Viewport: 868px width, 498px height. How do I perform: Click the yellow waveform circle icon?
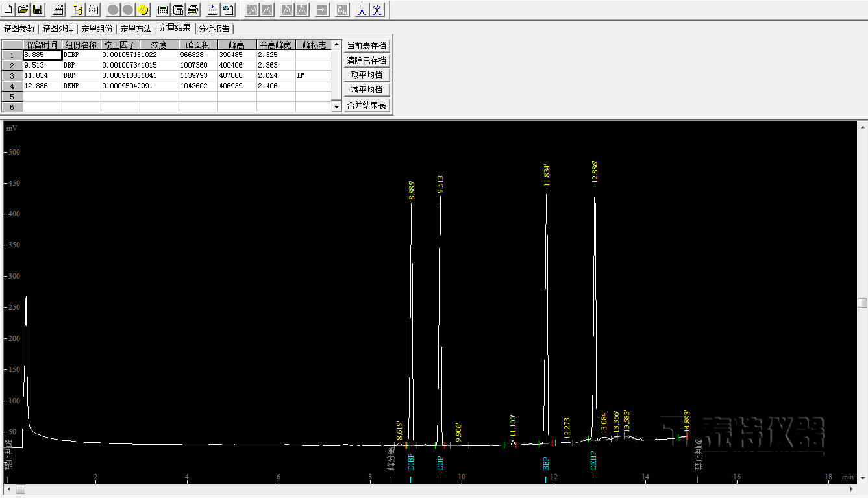click(143, 10)
